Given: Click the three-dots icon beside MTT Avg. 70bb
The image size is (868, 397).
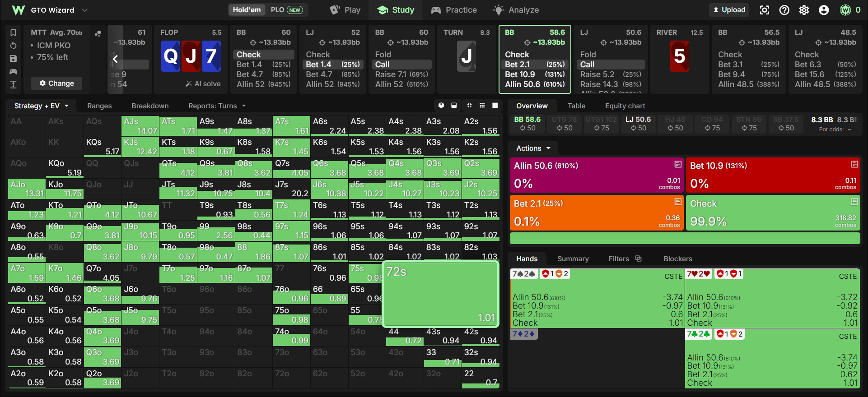Looking at the screenshot, I should point(98,33).
